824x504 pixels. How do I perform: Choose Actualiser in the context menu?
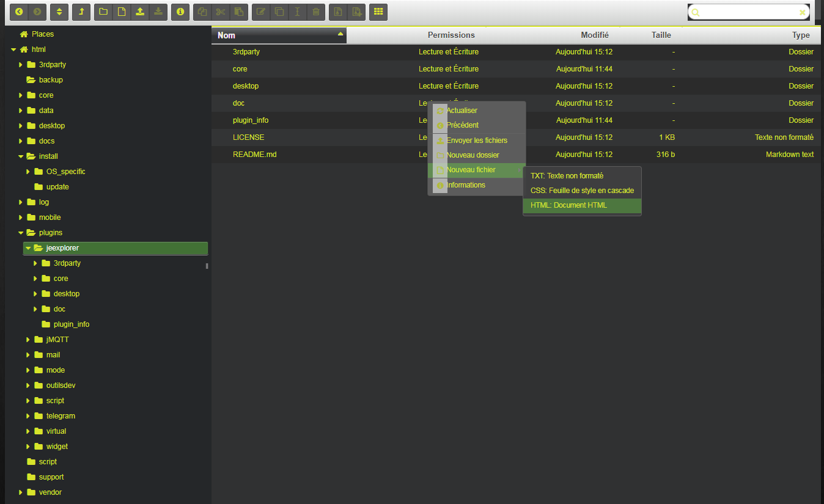click(477, 111)
